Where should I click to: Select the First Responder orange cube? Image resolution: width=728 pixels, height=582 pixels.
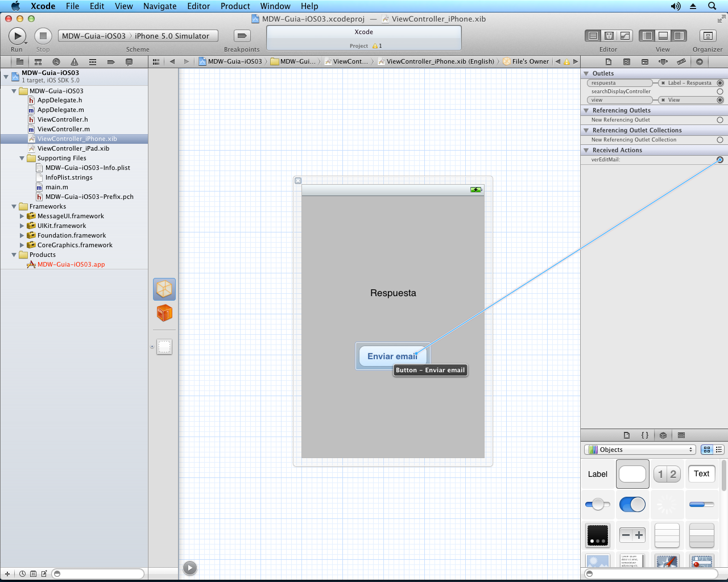tap(164, 313)
